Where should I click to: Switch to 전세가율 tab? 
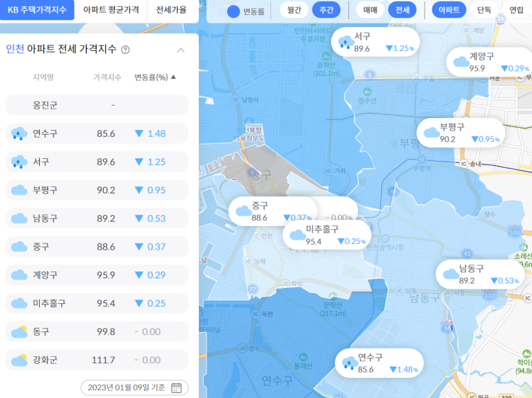(171, 10)
